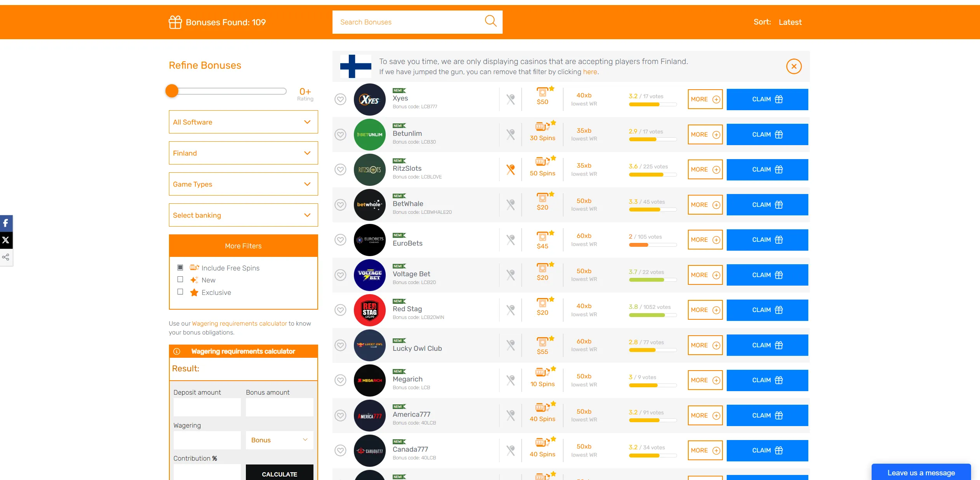980x480 pixels.
Task: Expand the Game Types dropdown
Action: click(244, 184)
